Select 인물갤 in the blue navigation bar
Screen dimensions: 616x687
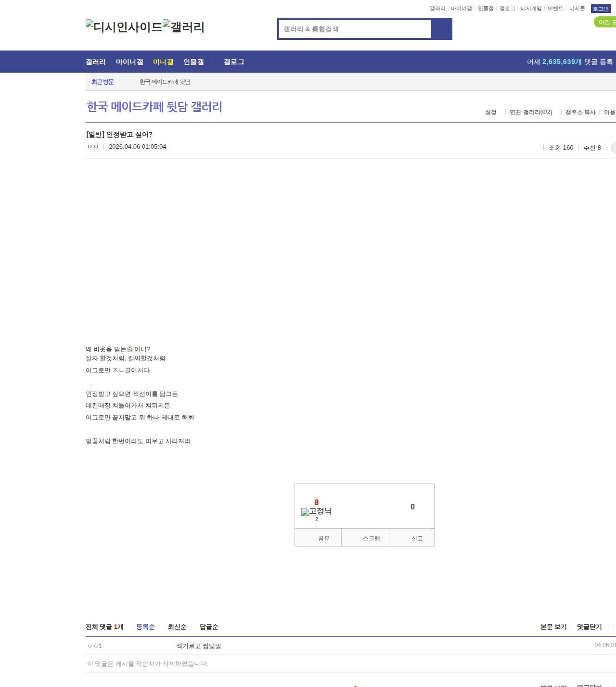pyautogui.click(x=193, y=62)
